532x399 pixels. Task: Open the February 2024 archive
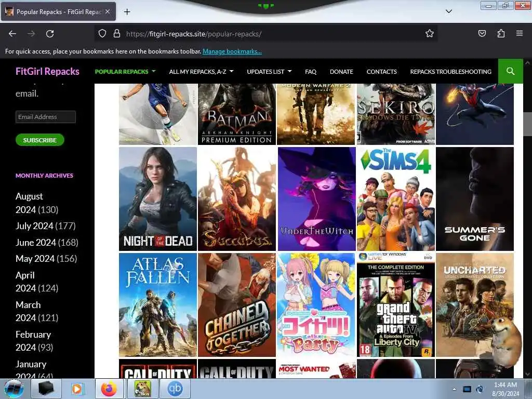point(34,341)
